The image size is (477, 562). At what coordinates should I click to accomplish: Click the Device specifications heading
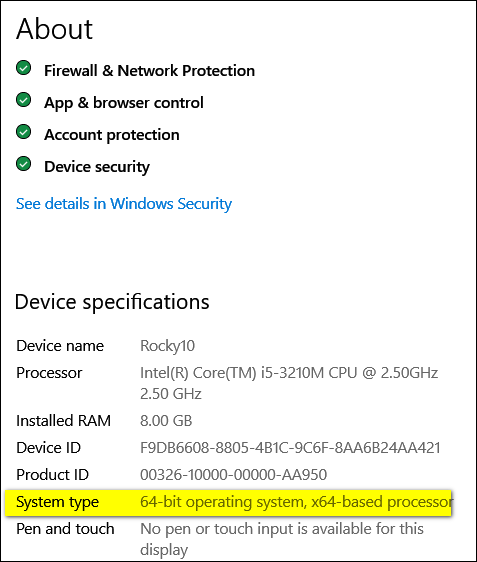[112, 302]
